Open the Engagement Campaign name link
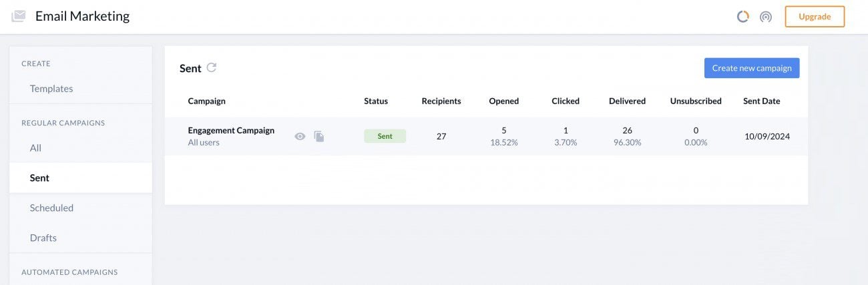 231,130
